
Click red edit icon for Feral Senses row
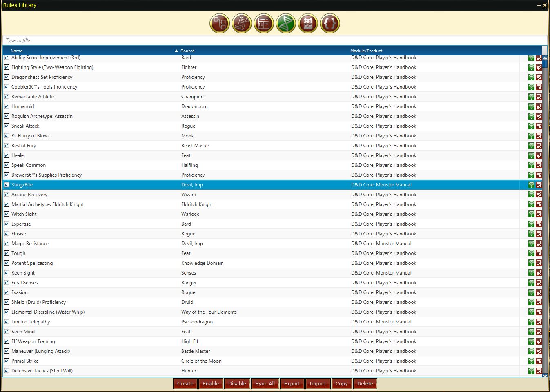[539, 283]
